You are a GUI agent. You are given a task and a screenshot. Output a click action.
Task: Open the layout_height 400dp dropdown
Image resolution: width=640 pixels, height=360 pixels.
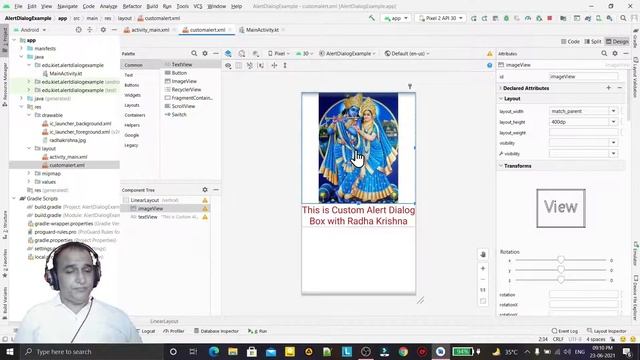click(x=613, y=122)
